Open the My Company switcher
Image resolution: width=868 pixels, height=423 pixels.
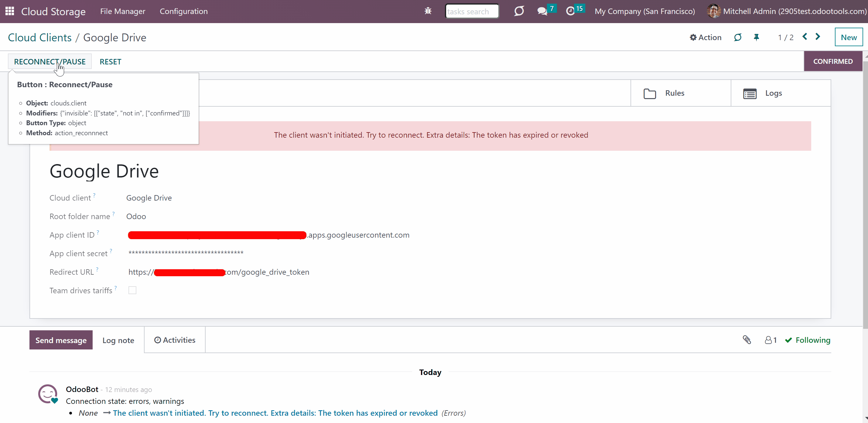644,11
